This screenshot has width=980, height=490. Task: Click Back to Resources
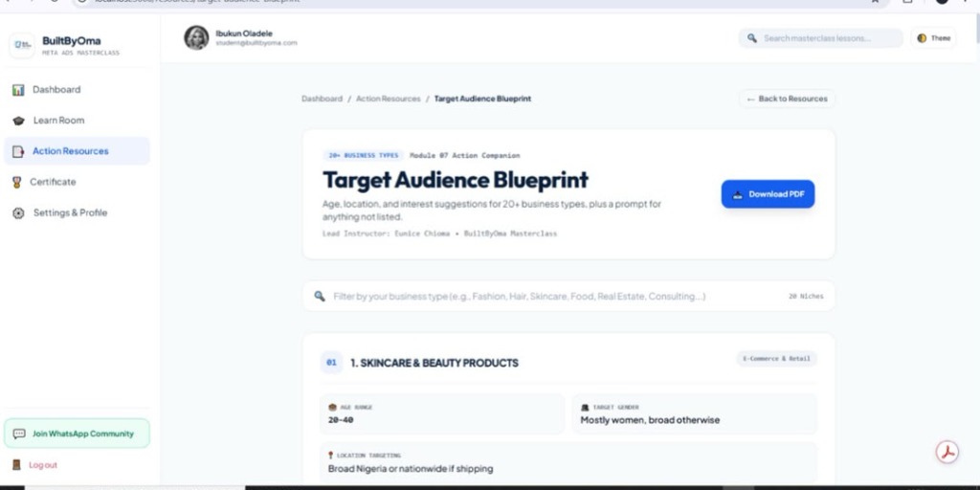point(787,99)
